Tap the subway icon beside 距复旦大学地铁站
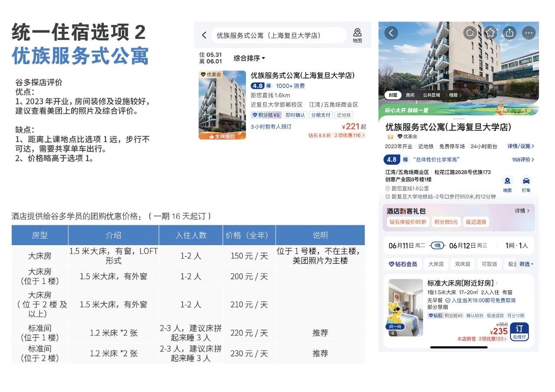The width and height of the screenshot is (555, 392). 388,196
